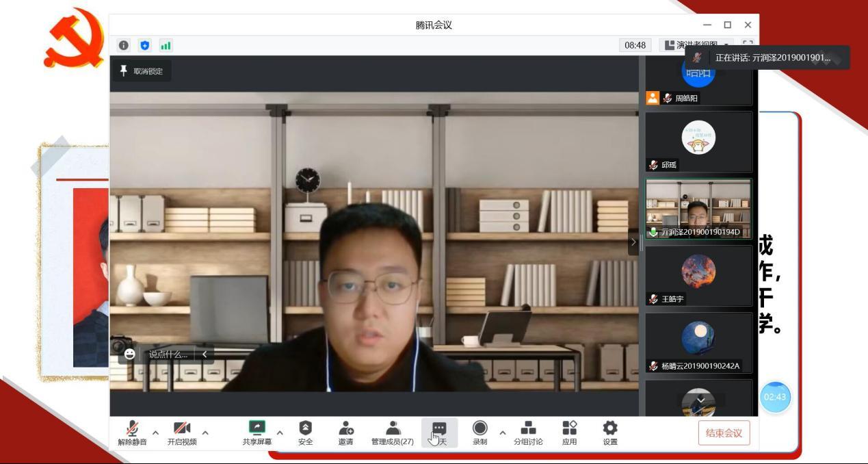Viewport: 868px width, 464px height.
Task: Open the Apps (应用) panel
Action: click(x=569, y=433)
